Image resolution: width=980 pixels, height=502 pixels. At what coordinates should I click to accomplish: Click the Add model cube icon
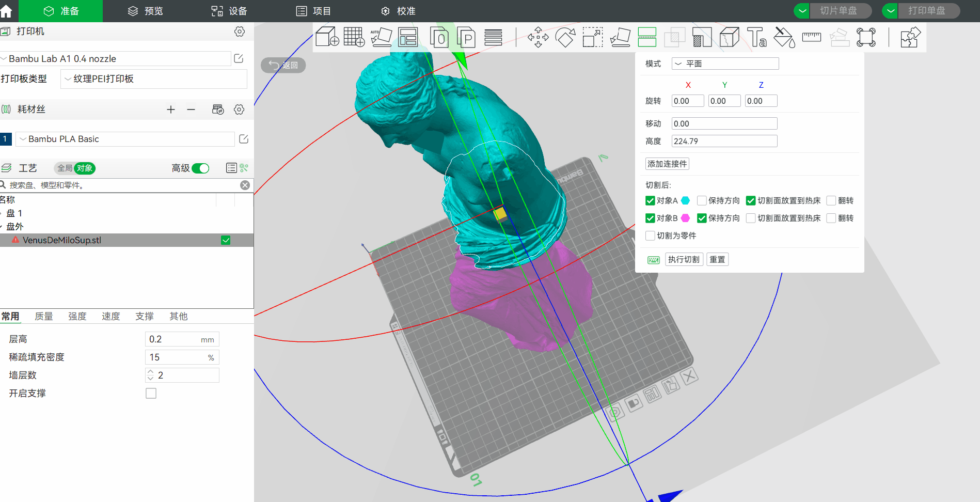(x=327, y=37)
